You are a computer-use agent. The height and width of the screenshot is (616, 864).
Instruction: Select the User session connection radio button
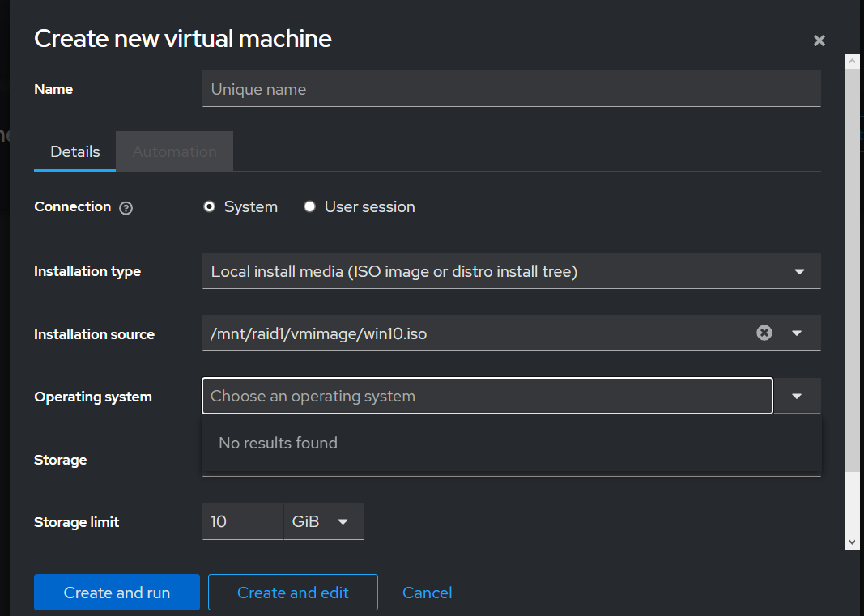(x=309, y=206)
